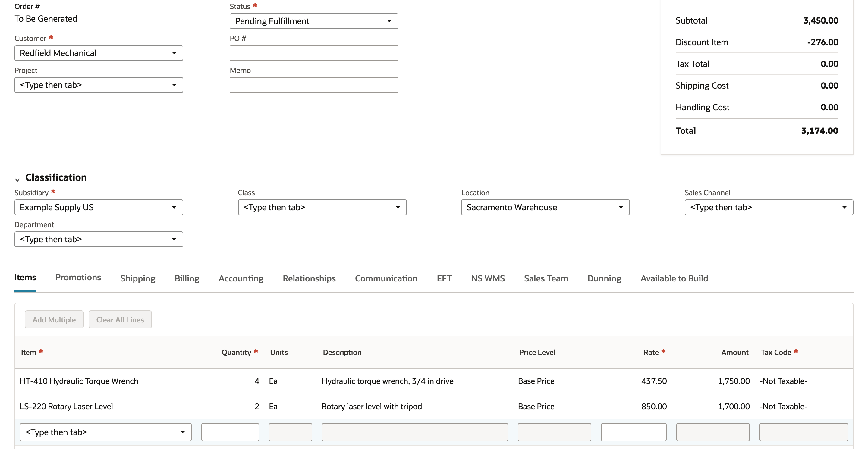Collapse the Classification section
868x449 pixels.
coord(17,180)
